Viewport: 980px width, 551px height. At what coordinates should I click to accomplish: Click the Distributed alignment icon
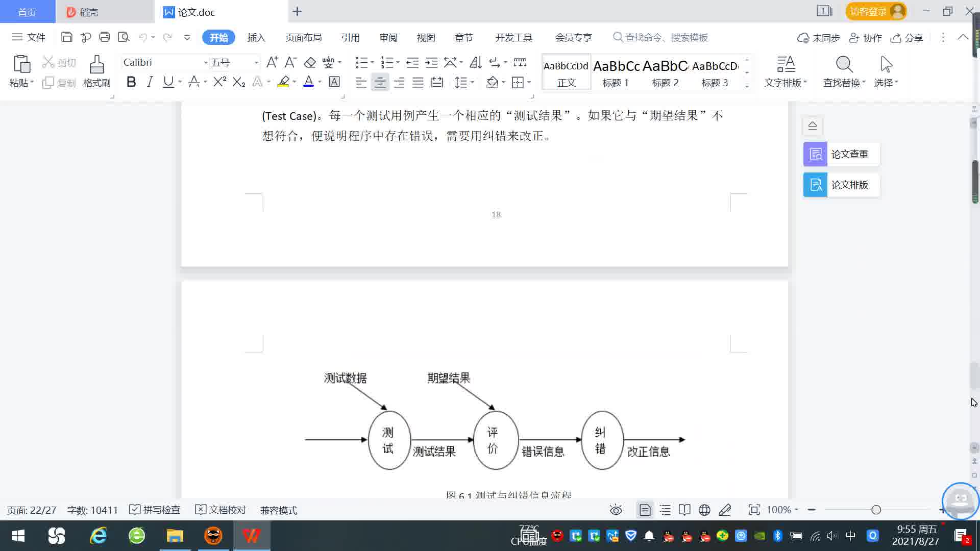click(x=437, y=82)
